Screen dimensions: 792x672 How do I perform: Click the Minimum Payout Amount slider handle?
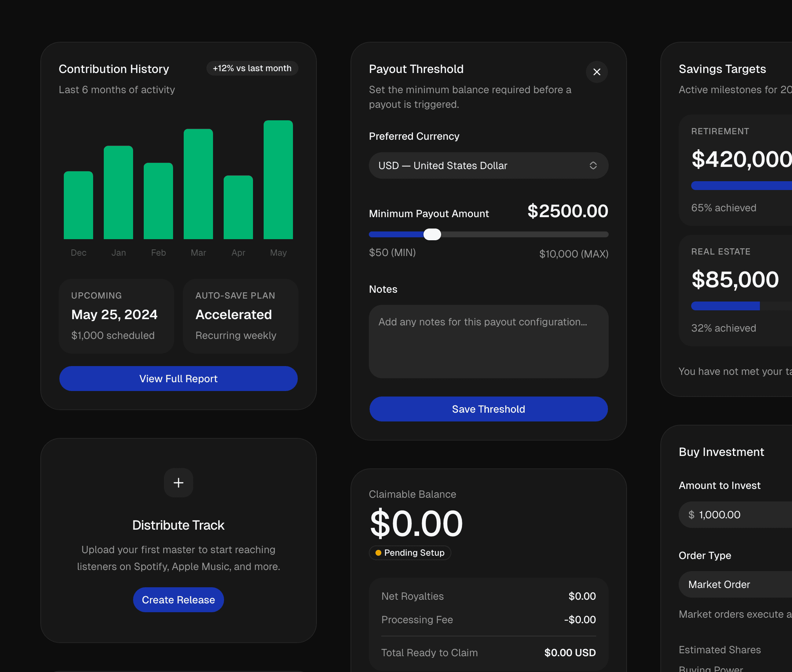(x=432, y=234)
